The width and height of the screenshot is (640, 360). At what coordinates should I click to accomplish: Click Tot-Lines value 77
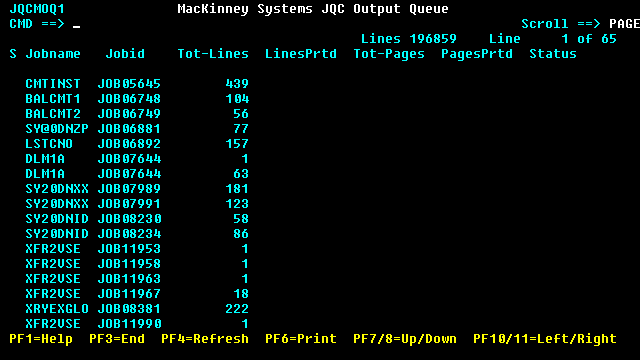(x=241, y=129)
